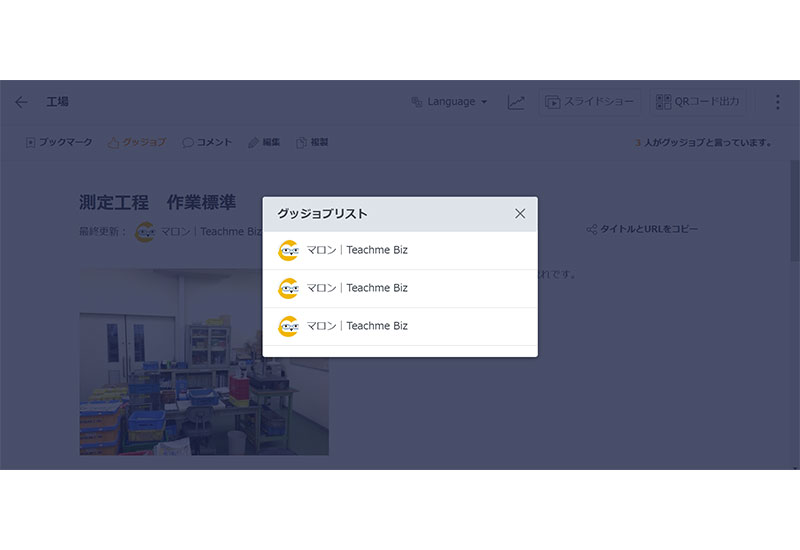This screenshot has width=800, height=550.
Task: Click the QRコード出力 button
Action: tap(699, 102)
